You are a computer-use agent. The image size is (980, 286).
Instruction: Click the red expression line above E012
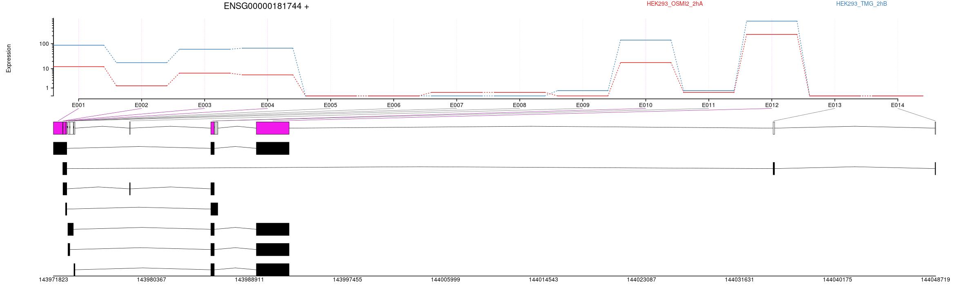click(771, 34)
